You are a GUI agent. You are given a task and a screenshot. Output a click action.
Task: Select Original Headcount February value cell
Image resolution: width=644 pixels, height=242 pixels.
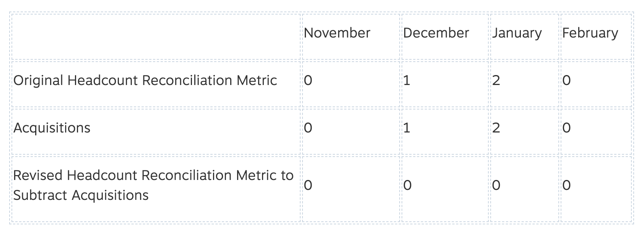596,85
